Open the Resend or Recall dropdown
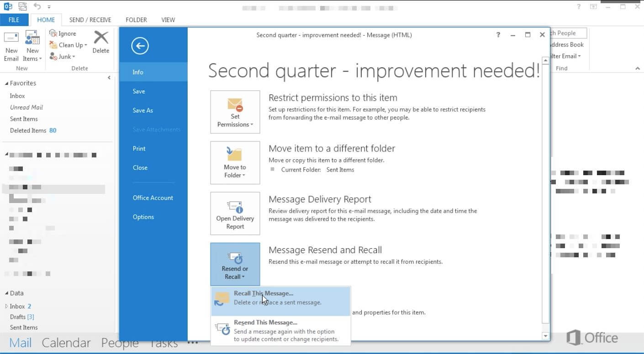The width and height of the screenshot is (644, 354). tap(235, 265)
